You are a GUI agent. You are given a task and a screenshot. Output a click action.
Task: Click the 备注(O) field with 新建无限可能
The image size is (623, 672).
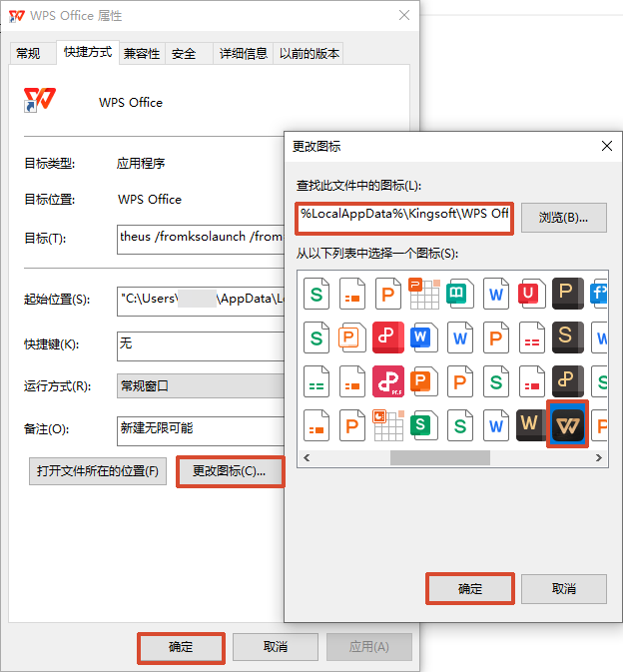(201, 430)
